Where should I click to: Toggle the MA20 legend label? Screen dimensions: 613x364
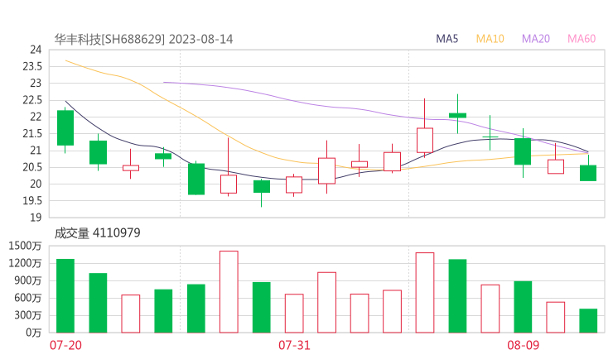pyautogui.click(x=536, y=39)
